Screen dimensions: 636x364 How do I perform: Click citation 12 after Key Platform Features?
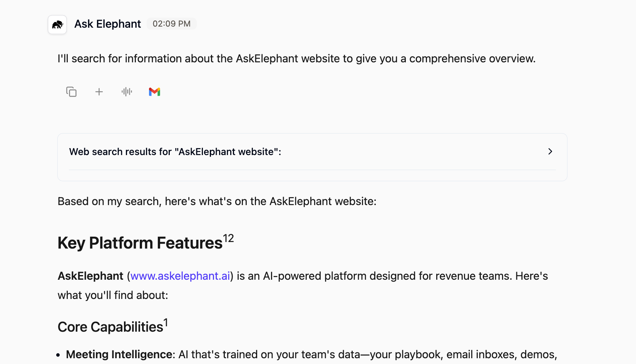228,239
